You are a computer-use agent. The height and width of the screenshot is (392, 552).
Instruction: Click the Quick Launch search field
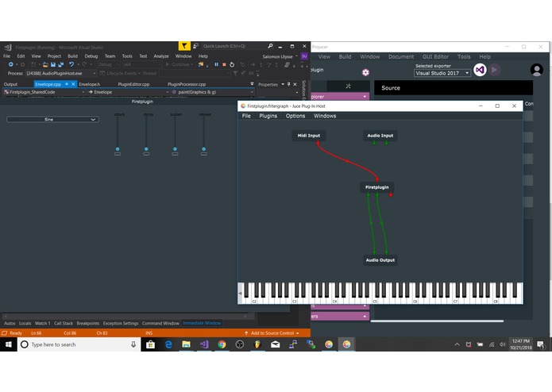(x=233, y=46)
